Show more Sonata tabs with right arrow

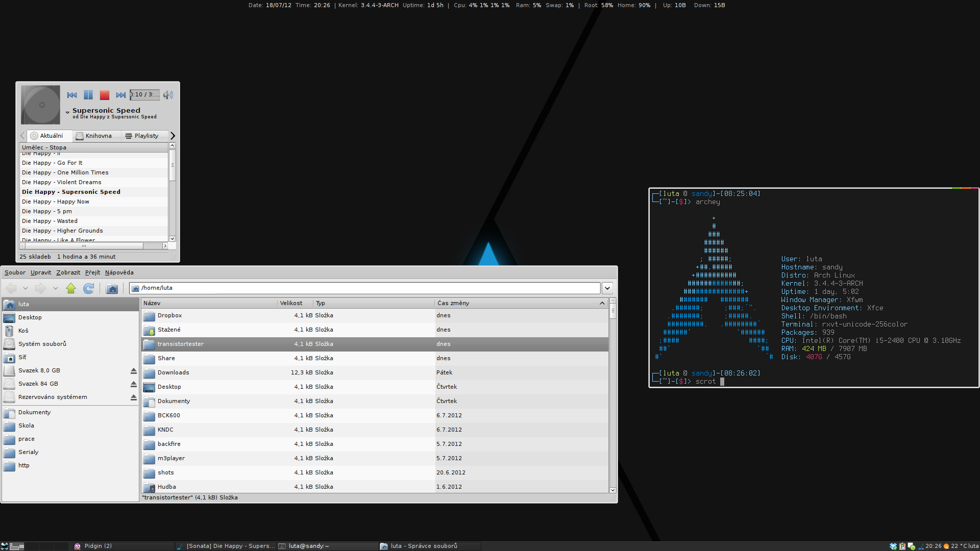point(173,136)
